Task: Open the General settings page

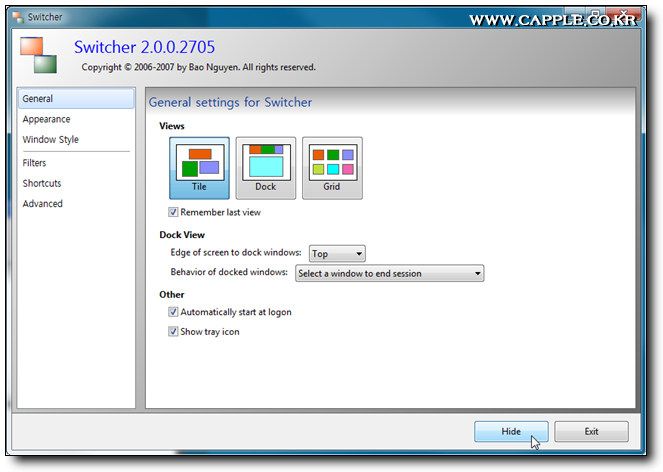Action: coord(76,99)
